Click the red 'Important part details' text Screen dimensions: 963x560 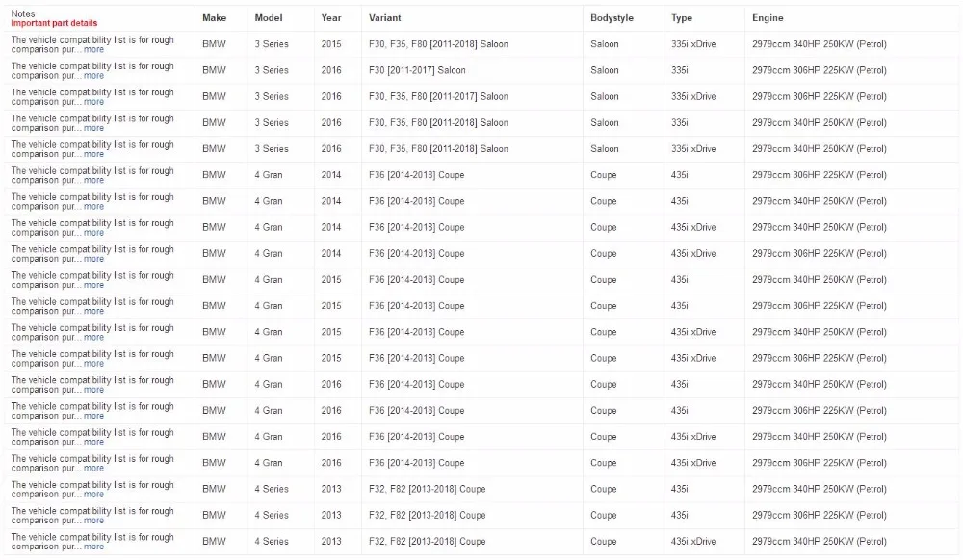[54, 23]
